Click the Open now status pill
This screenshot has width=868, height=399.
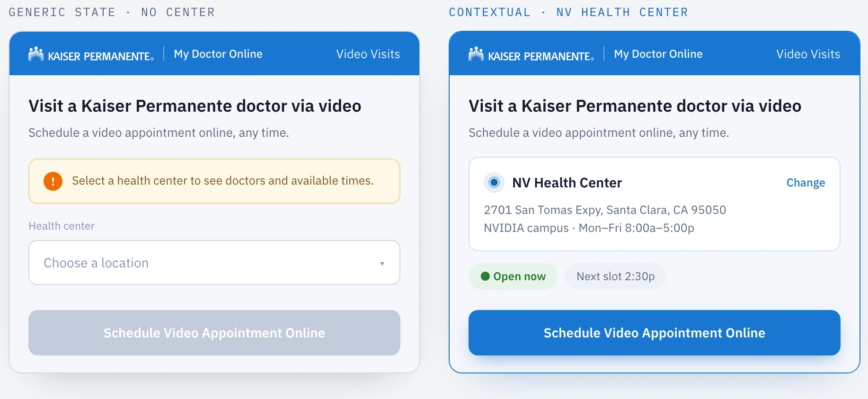(513, 276)
